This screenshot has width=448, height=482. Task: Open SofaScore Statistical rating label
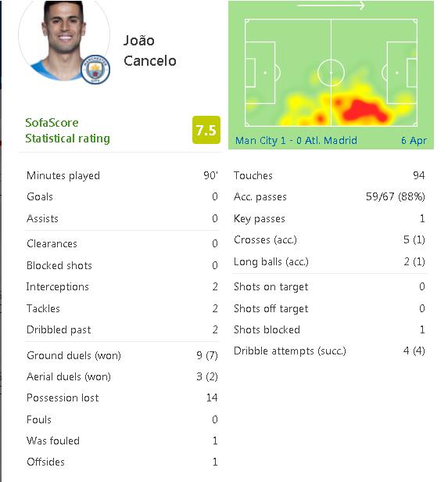67,131
